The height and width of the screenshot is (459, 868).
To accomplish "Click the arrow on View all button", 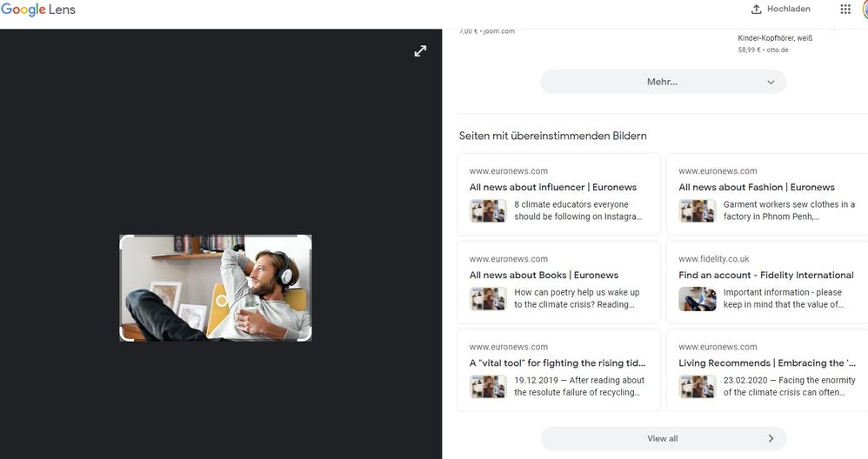I will (771, 438).
